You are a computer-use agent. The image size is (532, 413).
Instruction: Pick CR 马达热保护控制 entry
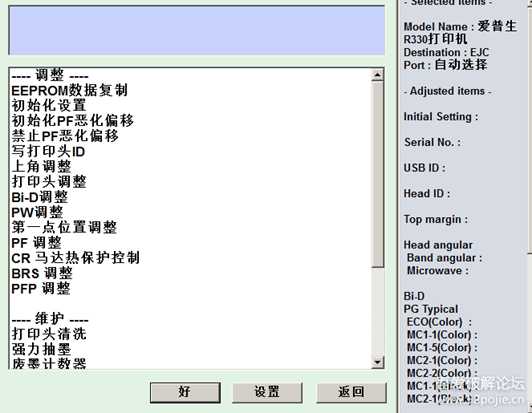tap(75, 258)
